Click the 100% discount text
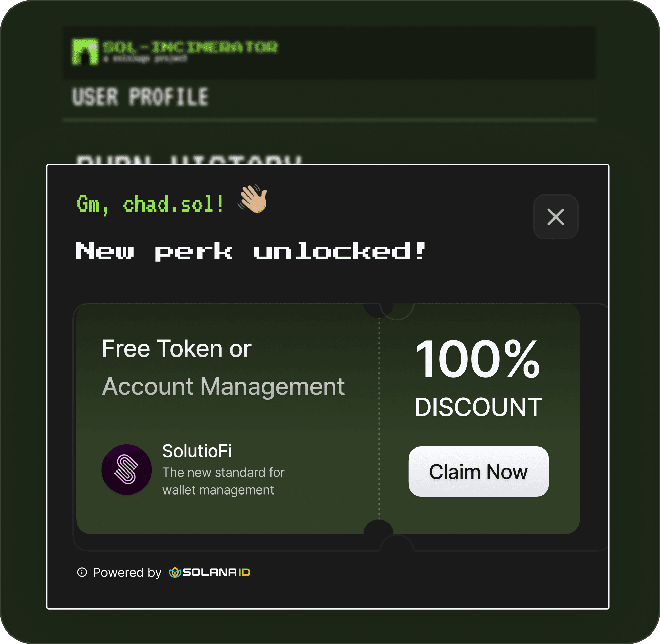The image size is (660, 644). [x=477, y=359]
